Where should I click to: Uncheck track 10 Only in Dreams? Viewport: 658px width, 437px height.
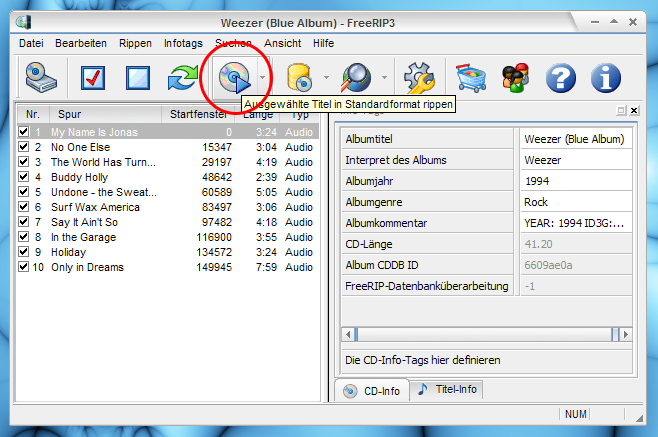(x=24, y=267)
